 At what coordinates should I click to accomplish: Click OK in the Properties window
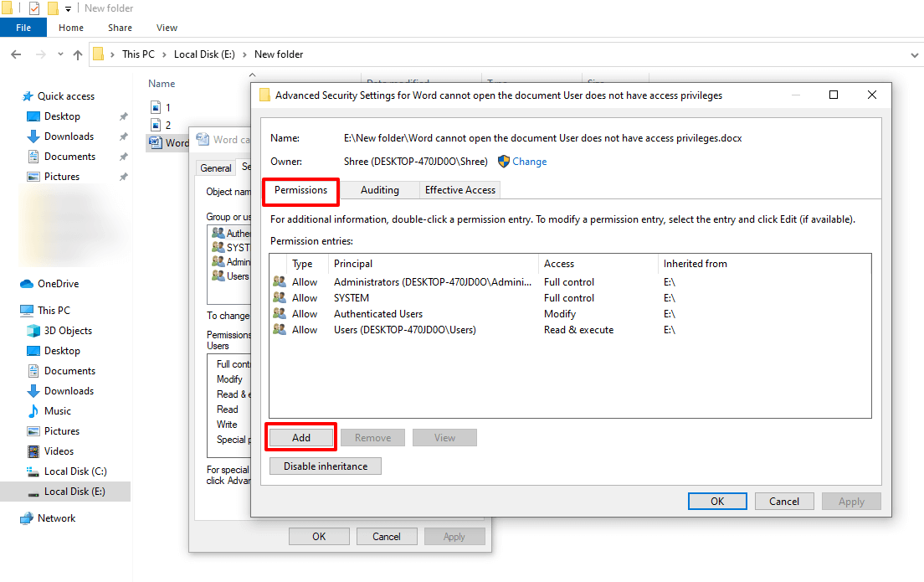(x=319, y=537)
